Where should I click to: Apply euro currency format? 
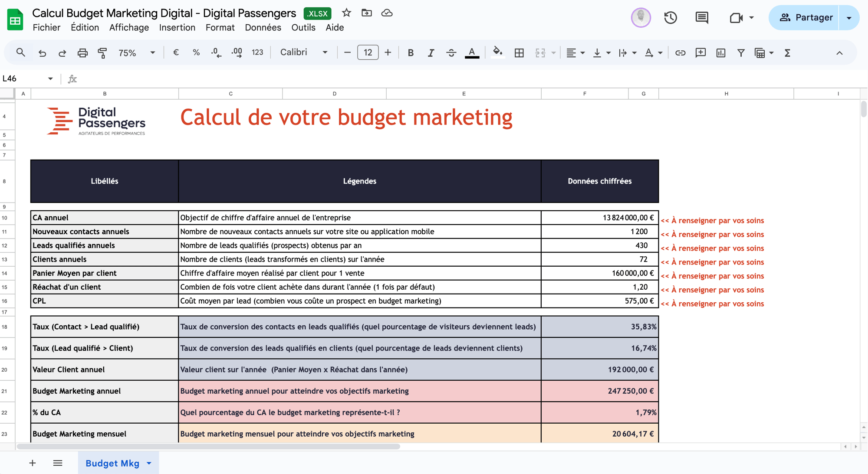tap(176, 52)
